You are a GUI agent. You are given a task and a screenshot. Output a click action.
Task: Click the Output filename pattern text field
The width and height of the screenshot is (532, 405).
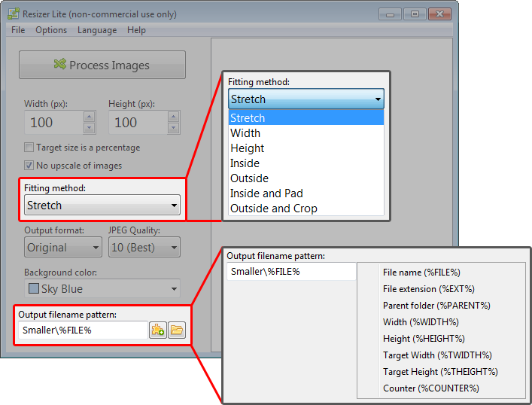(x=82, y=330)
